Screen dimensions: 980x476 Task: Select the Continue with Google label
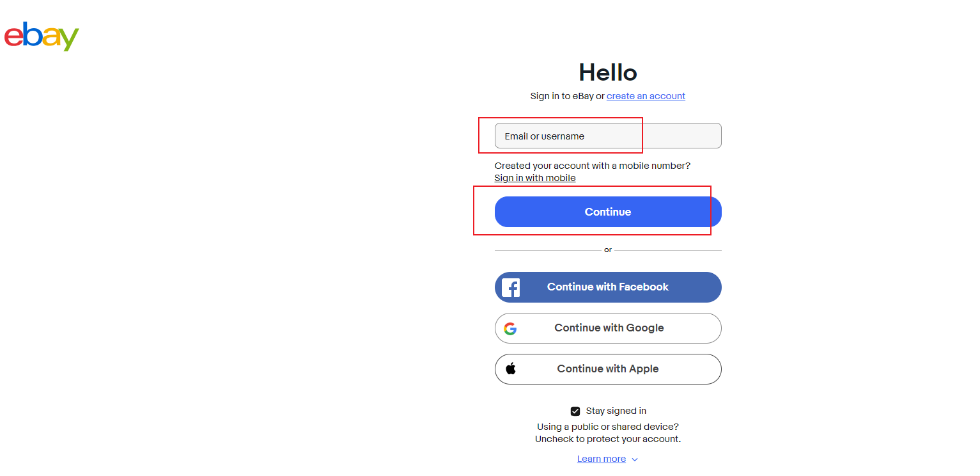click(609, 328)
